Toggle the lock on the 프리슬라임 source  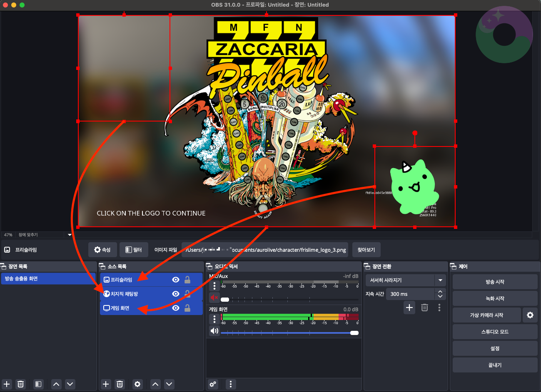click(x=187, y=280)
